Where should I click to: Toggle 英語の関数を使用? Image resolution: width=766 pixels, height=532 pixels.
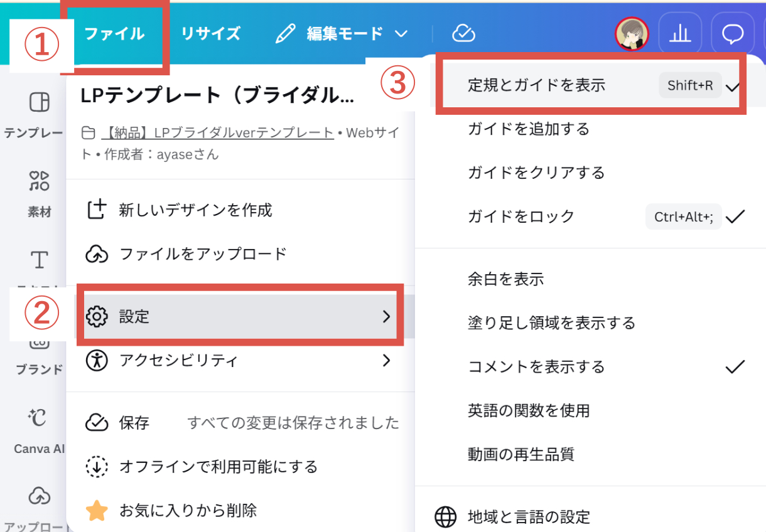click(590, 411)
